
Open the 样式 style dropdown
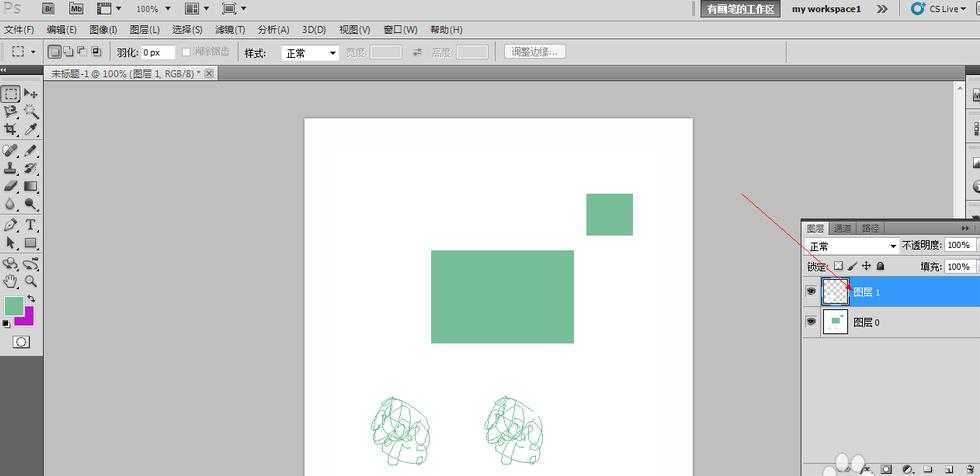coord(308,53)
